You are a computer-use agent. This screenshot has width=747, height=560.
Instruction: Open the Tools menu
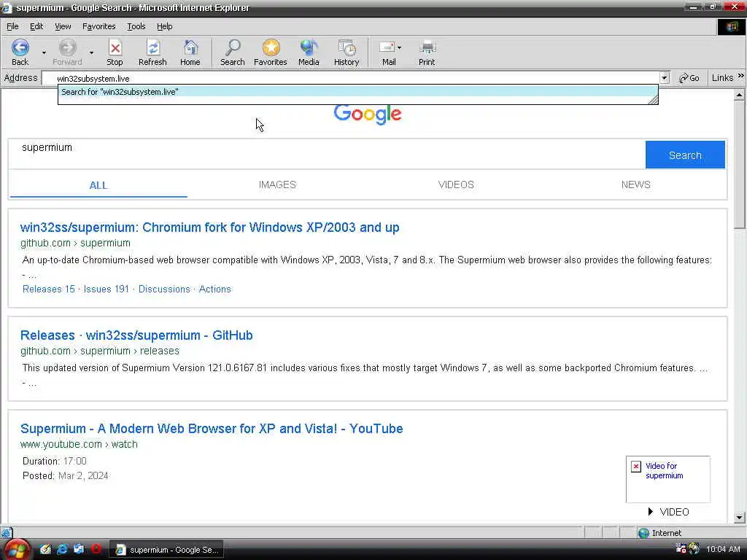point(136,27)
